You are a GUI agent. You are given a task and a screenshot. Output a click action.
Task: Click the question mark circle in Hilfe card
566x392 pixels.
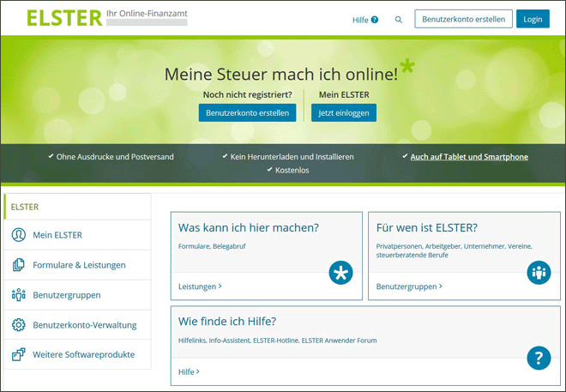point(539,358)
